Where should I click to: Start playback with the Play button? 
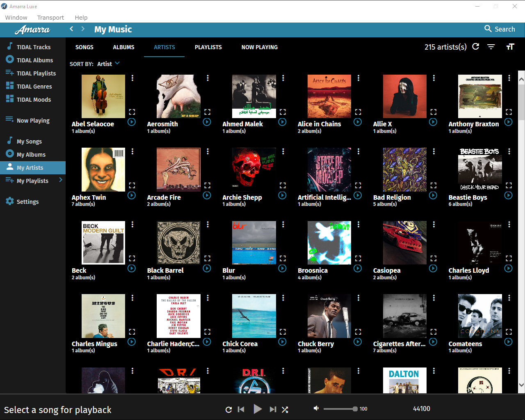[257, 409]
